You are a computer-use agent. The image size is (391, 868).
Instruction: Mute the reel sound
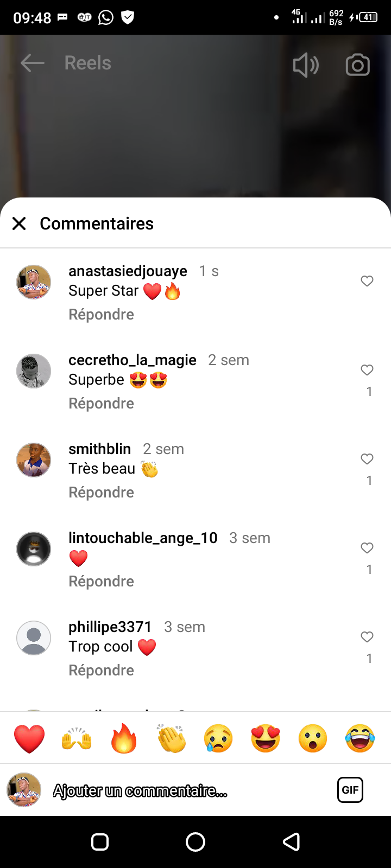tap(306, 65)
